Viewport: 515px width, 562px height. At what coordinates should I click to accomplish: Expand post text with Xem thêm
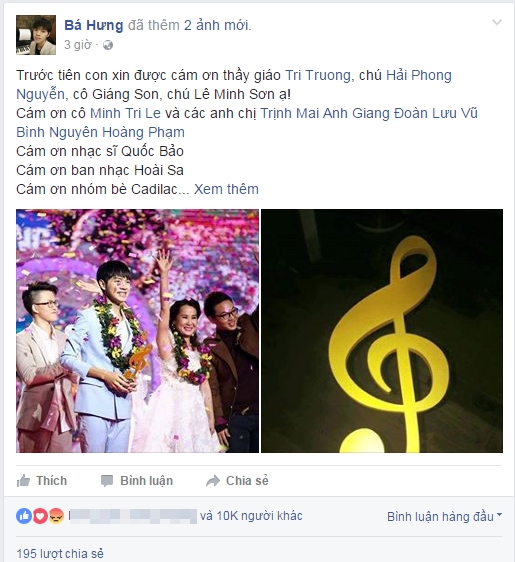[x=226, y=189]
